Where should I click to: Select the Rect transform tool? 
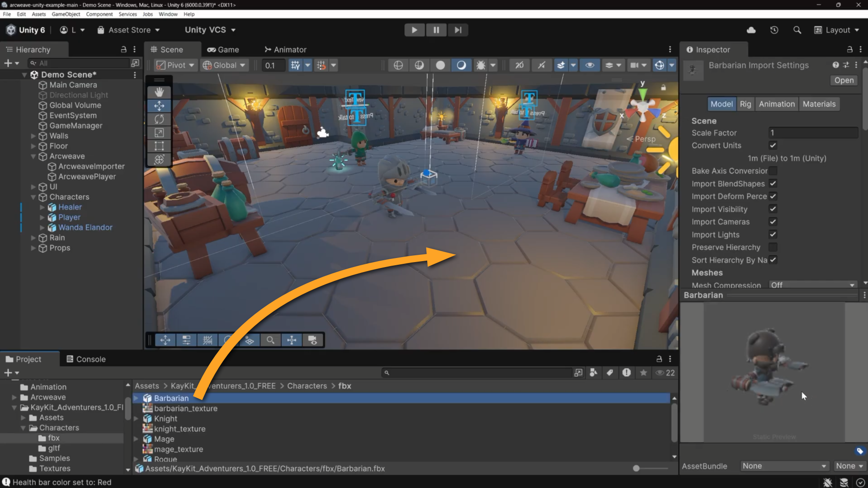pos(159,146)
